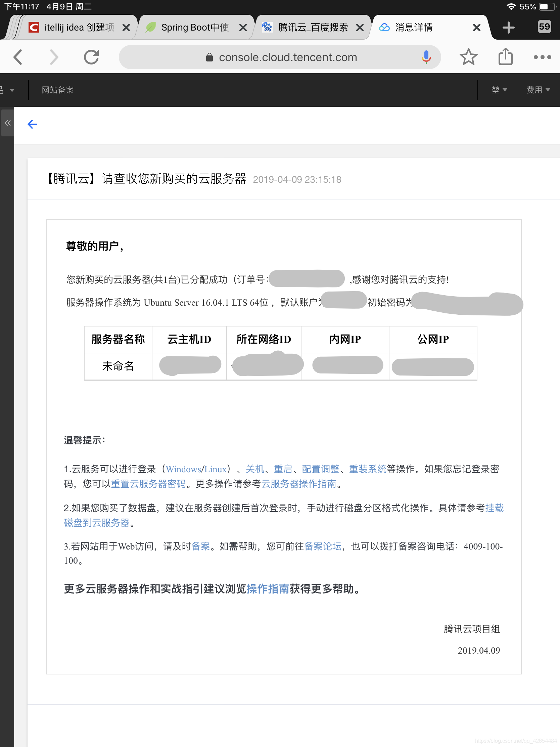
Task: Tap the battery status indicator
Action: (548, 7)
